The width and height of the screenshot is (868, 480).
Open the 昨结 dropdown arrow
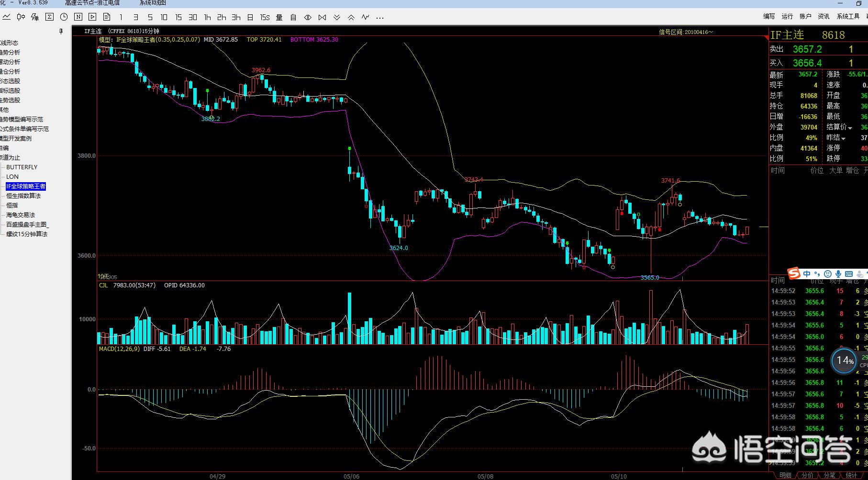(x=843, y=138)
